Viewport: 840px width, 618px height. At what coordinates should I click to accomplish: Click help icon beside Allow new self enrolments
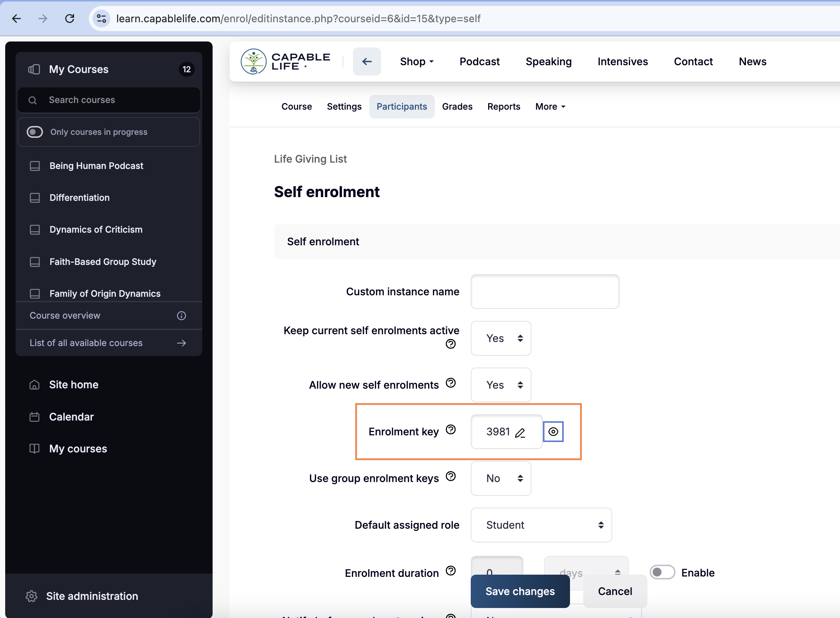point(451,383)
